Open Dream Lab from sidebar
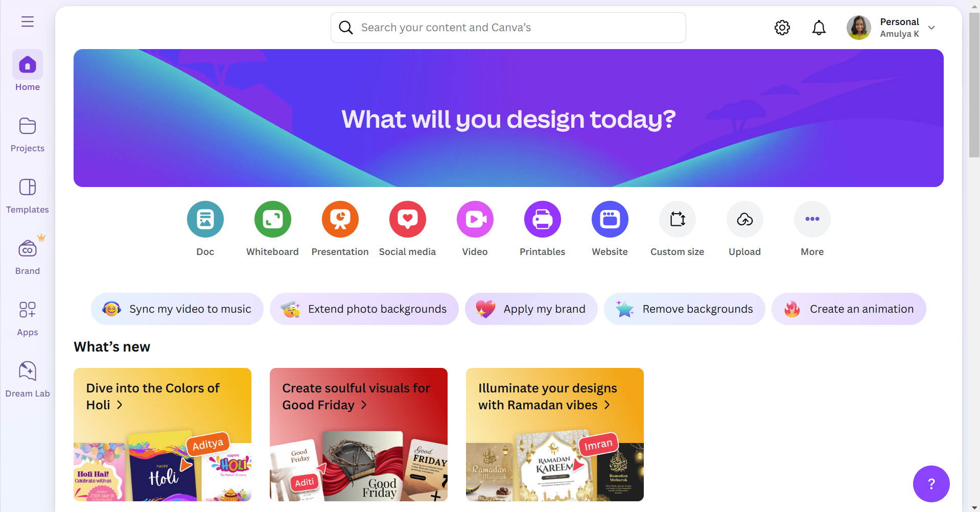Viewport: 980px width, 512px height. click(x=28, y=379)
